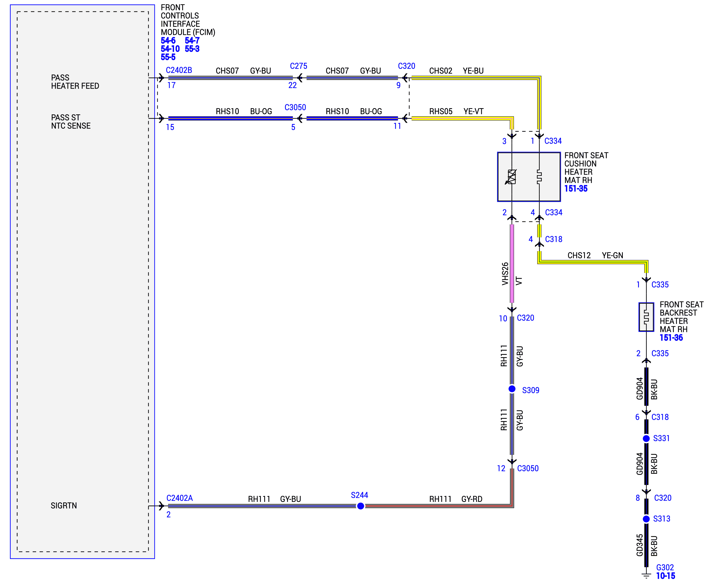
Task: Click C318 label next to pin 6
Action: (660, 417)
